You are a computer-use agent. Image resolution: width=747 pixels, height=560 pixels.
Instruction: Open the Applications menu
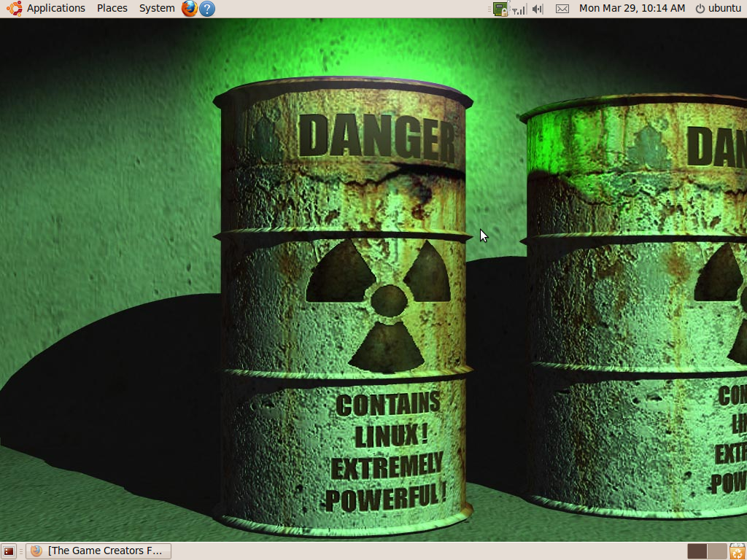(46, 8)
